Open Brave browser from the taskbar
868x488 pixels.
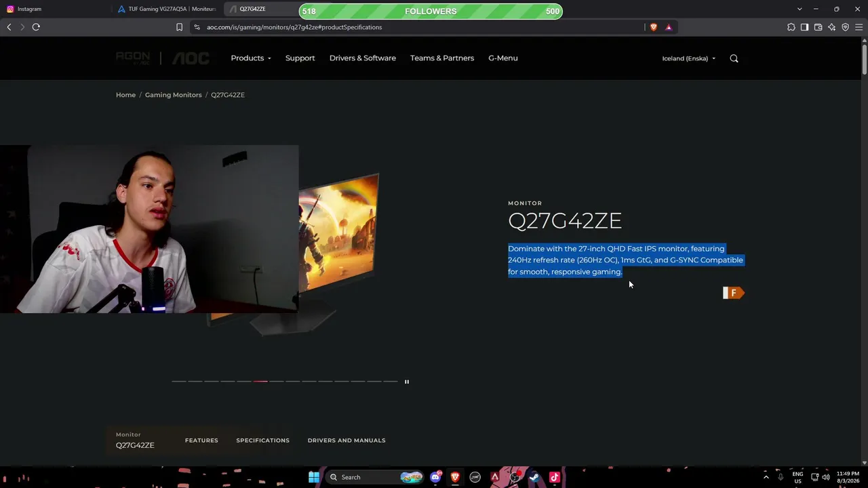[x=455, y=477]
